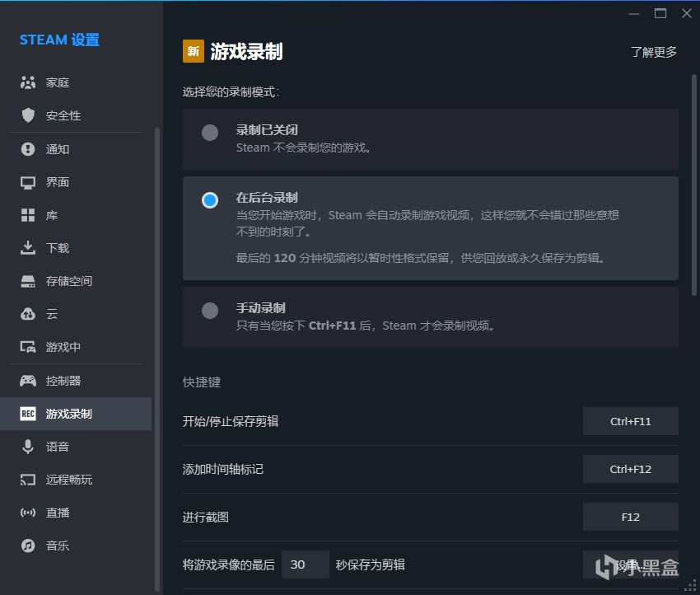The height and width of the screenshot is (595, 700).
Task: Open the 云 settings tab
Action: [x=76, y=314]
